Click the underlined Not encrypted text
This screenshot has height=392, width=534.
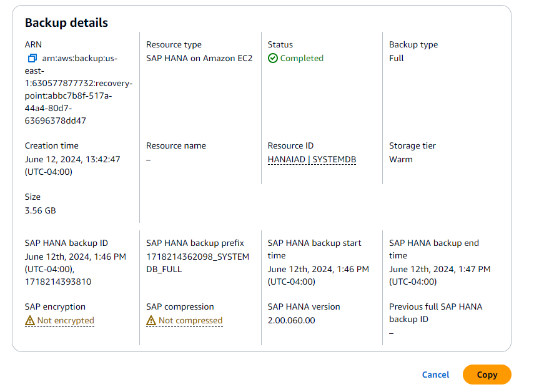[x=66, y=320]
